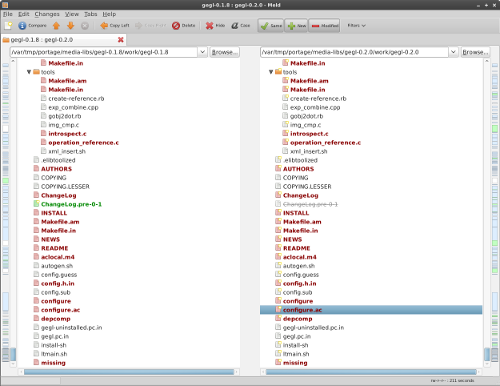Click the Copy Left arrow icon
Image resolution: width=500 pixels, height=386 pixels.
tap(104, 25)
